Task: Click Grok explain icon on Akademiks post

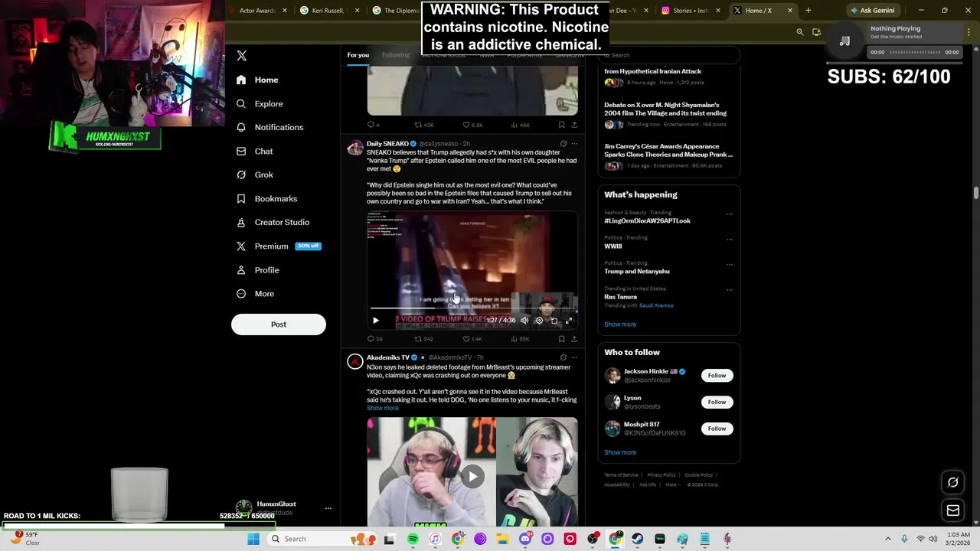Action: pos(563,357)
